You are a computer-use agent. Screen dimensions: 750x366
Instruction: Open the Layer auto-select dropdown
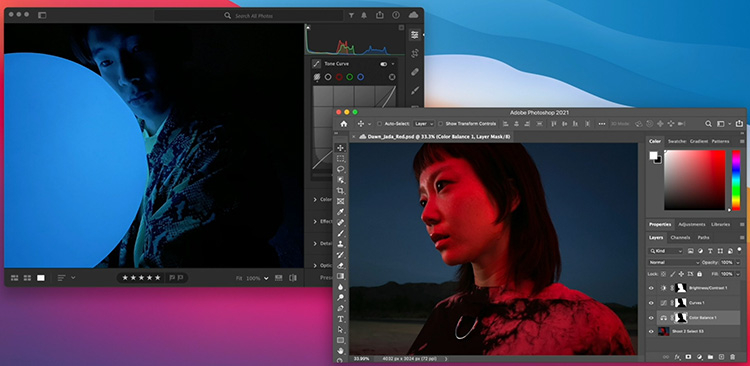tap(424, 124)
